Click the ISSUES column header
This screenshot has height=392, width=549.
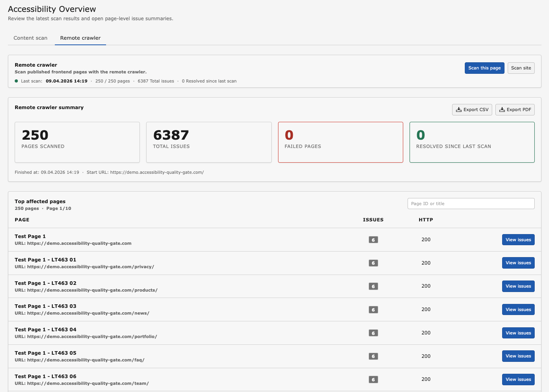[x=373, y=220]
